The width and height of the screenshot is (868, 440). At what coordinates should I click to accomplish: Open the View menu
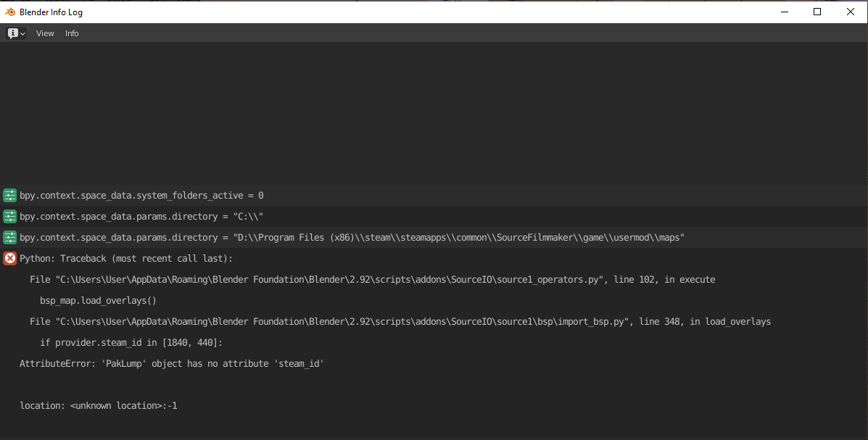tap(44, 33)
